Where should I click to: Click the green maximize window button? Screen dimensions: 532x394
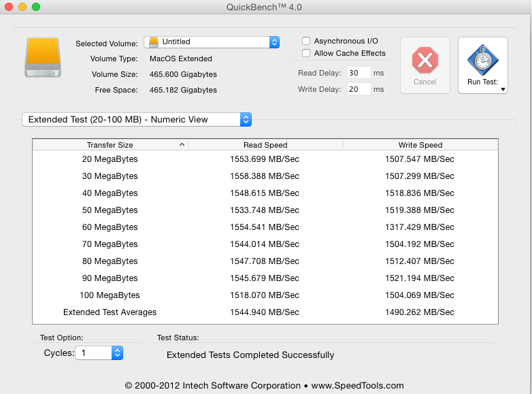tap(36, 7)
